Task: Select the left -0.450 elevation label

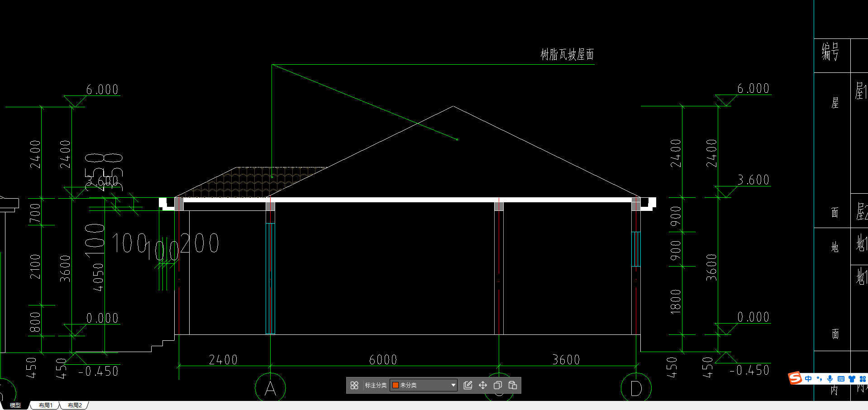Action: (98, 371)
